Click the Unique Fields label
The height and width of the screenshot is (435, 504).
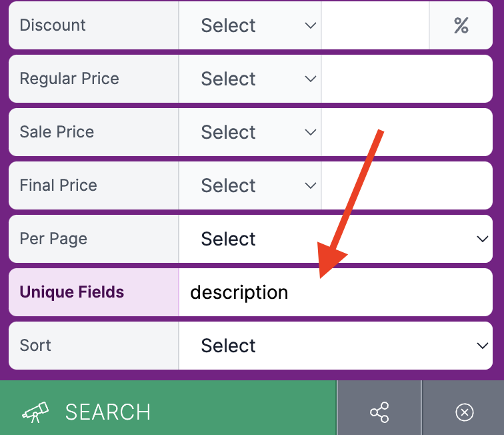72,292
